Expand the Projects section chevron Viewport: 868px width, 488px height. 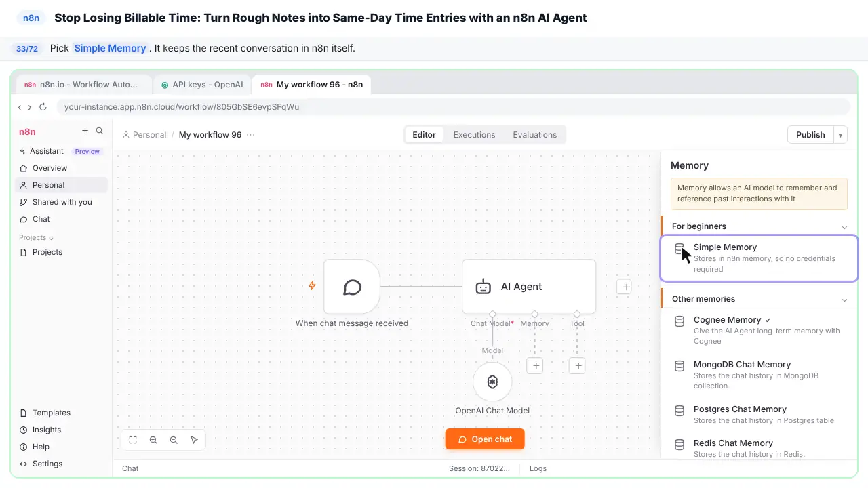pos(51,238)
